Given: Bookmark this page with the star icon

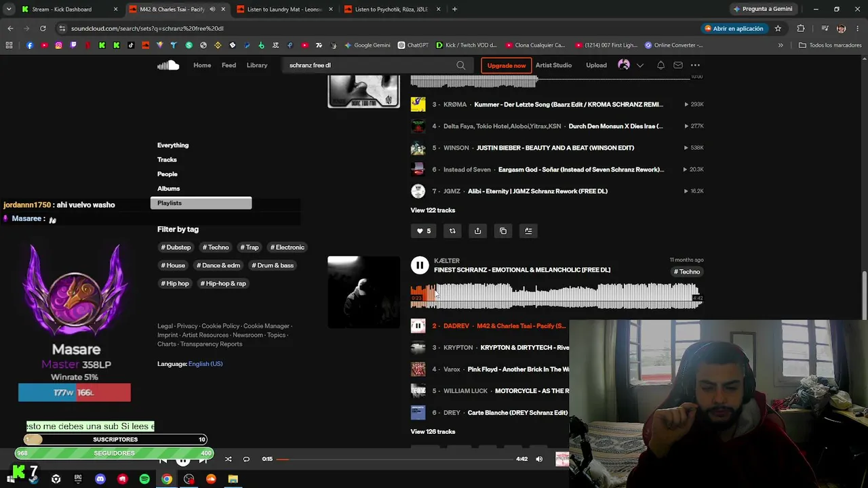Looking at the screenshot, I should tap(778, 28).
